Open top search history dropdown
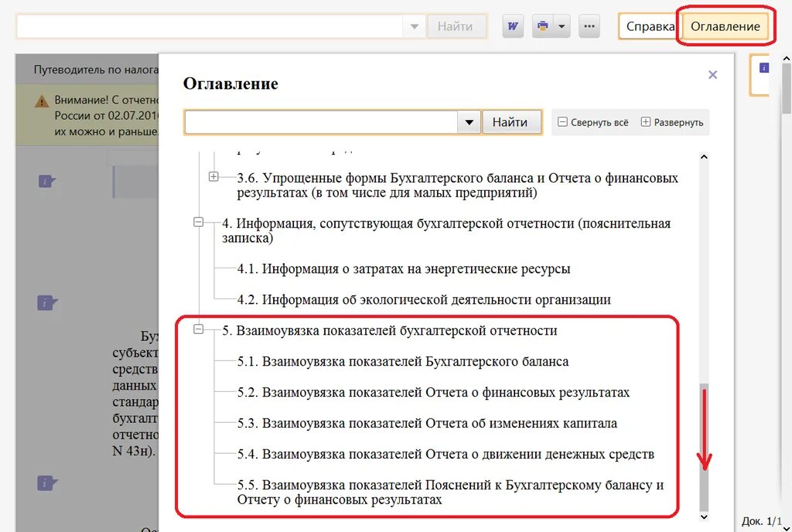This screenshot has height=532, width=792. (415, 26)
